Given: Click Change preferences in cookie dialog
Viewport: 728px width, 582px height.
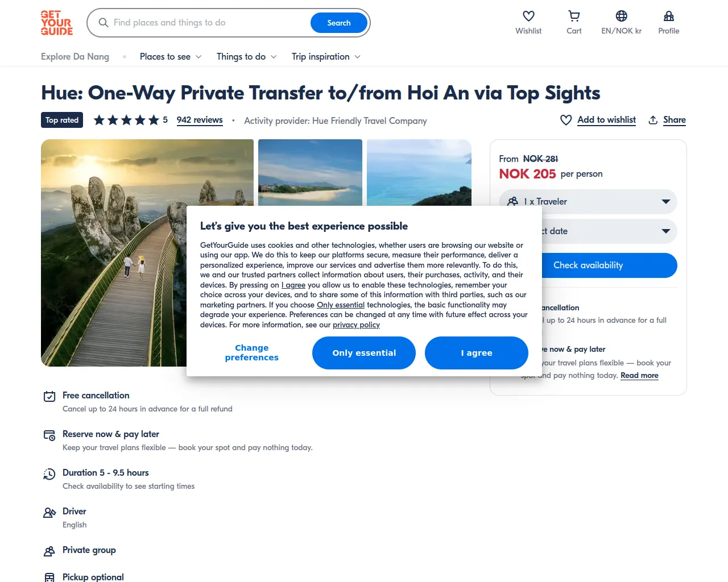Looking at the screenshot, I should (x=252, y=353).
